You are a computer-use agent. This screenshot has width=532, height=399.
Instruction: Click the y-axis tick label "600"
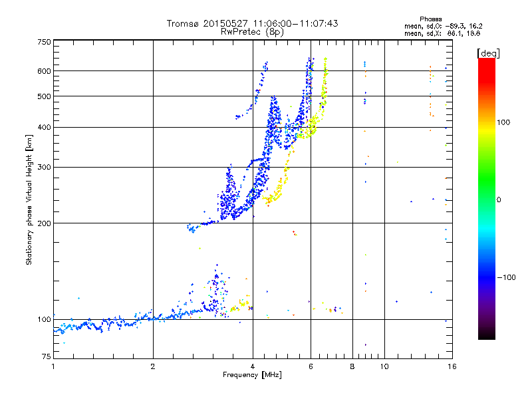point(44,71)
